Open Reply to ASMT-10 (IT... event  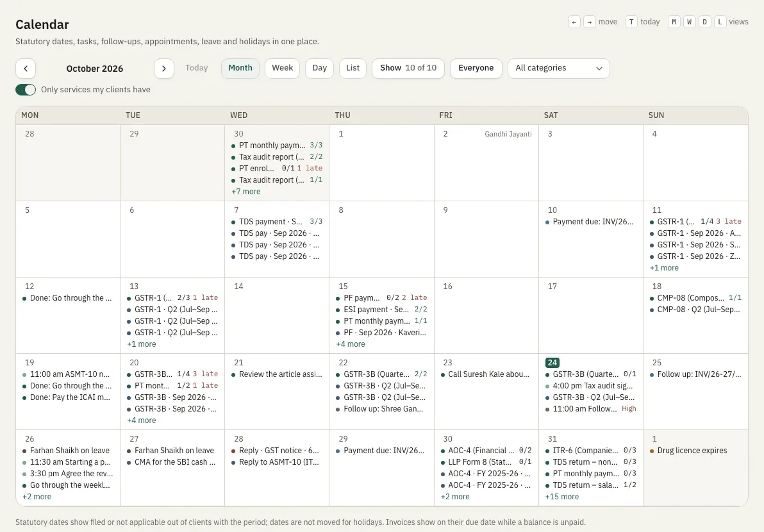pos(277,462)
